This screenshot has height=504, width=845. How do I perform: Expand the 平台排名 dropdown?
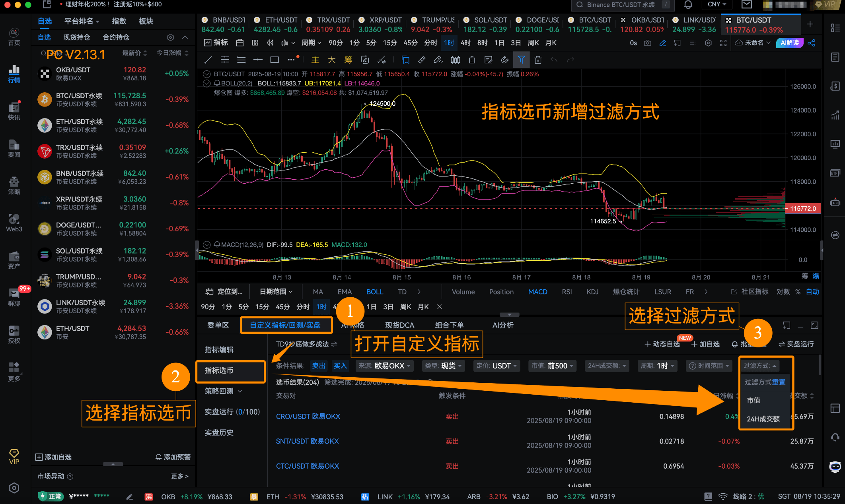pos(82,21)
